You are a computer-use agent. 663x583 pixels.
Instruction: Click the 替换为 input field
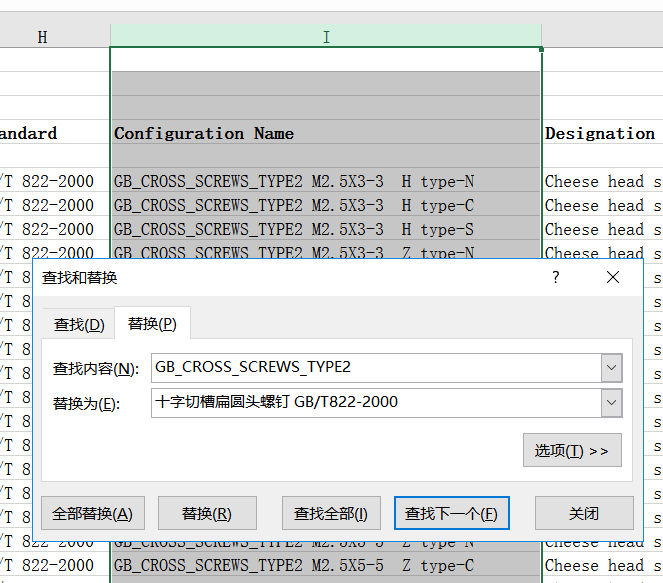(x=376, y=402)
